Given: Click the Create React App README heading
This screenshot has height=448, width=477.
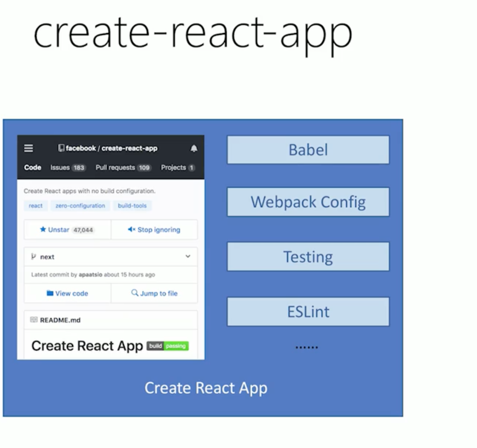Looking at the screenshot, I should [87, 346].
